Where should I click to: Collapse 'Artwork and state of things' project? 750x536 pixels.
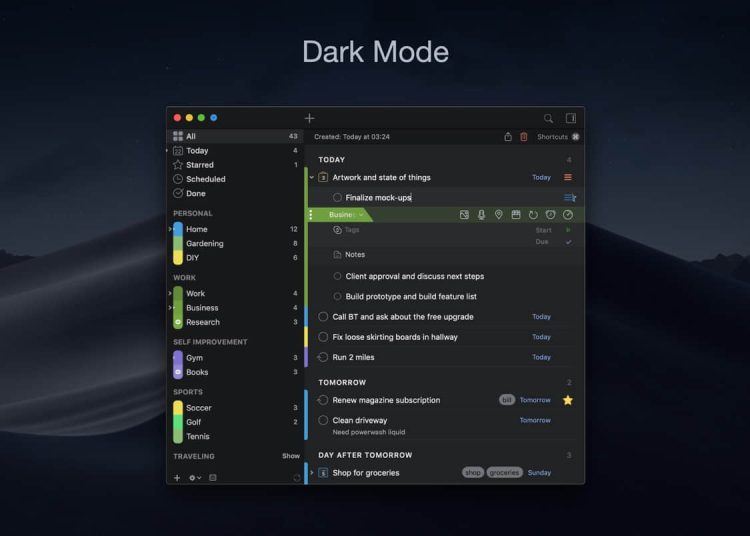coord(311,178)
